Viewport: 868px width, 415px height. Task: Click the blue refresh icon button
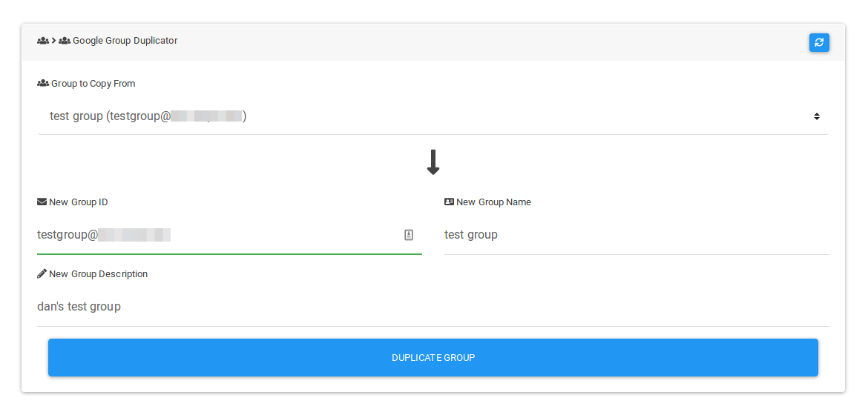tap(819, 42)
